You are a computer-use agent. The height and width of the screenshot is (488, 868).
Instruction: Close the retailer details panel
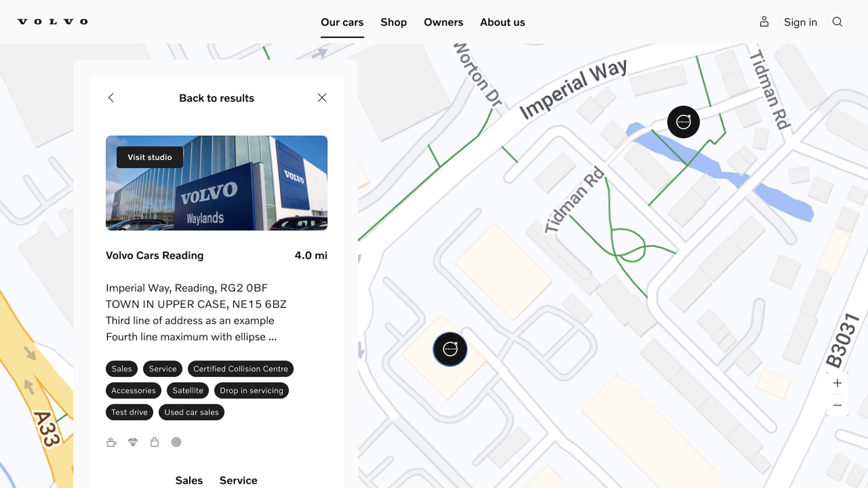(x=322, y=98)
